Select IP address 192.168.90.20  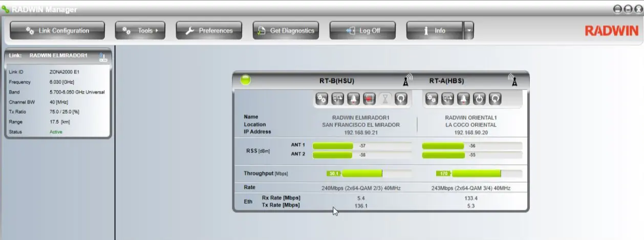tap(471, 133)
